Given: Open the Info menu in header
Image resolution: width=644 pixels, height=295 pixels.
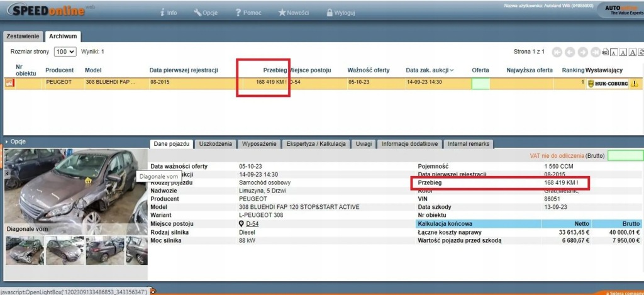Looking at the screenshot, I should [169, 12].
